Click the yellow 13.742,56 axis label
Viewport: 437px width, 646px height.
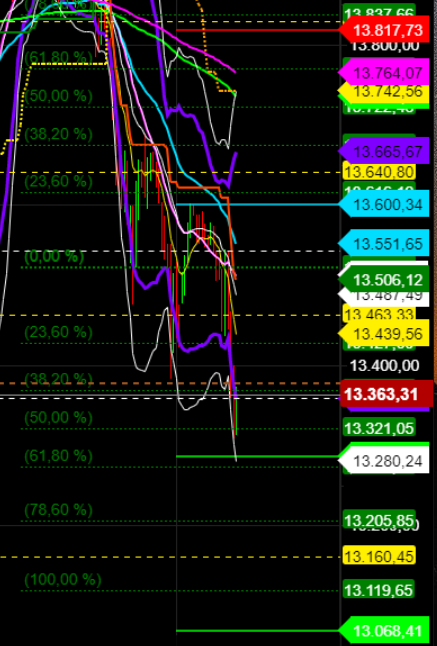(x=385, y=91)
